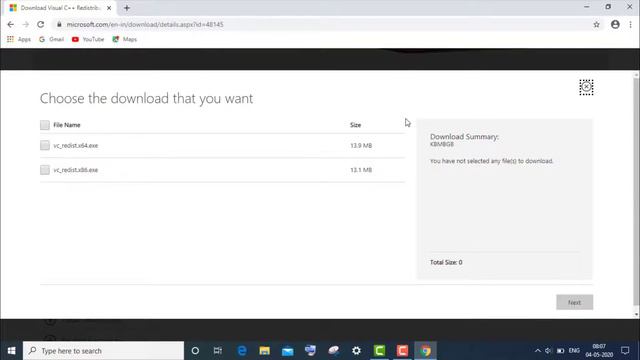This screenshot has height=360, width=640.
Task: Open the Apps bookmarks shortcut
Action: (19, 39)
